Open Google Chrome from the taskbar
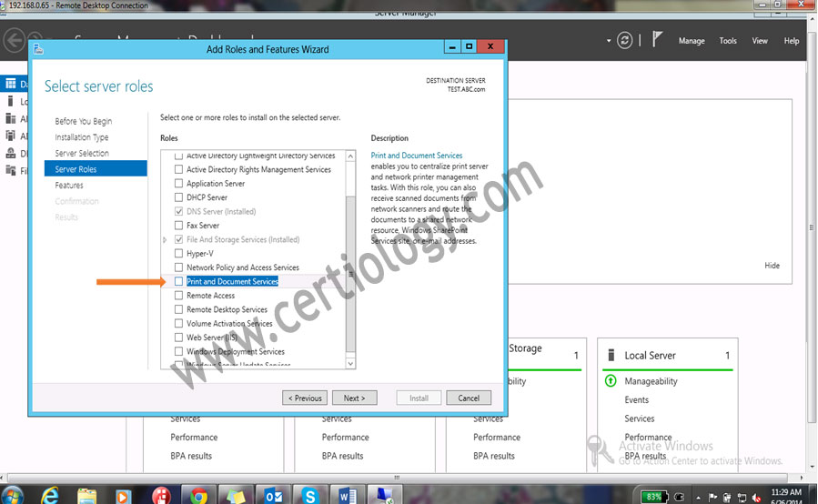This screenshot has height=504, width=818. coord(198,496)
